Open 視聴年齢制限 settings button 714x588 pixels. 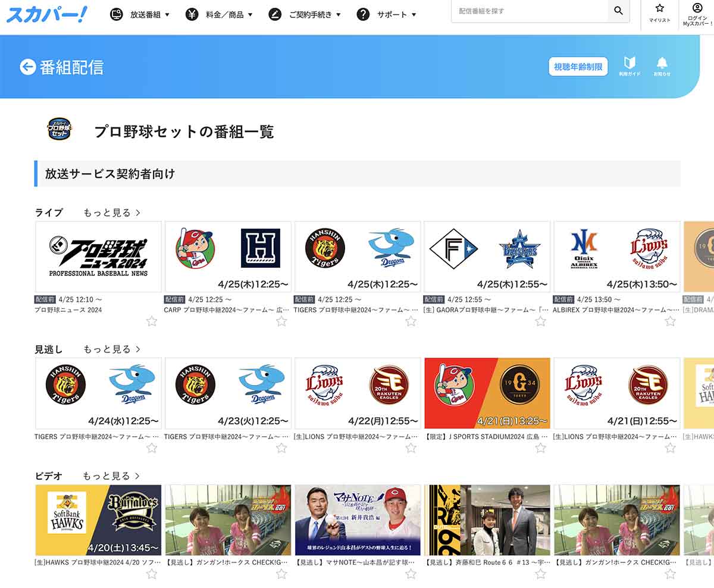click(577, 67)
